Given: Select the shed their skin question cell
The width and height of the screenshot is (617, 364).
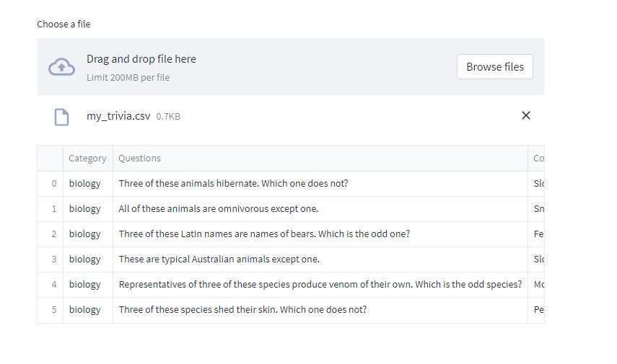Looking at the screenshot, I should [x=242, y=310].
